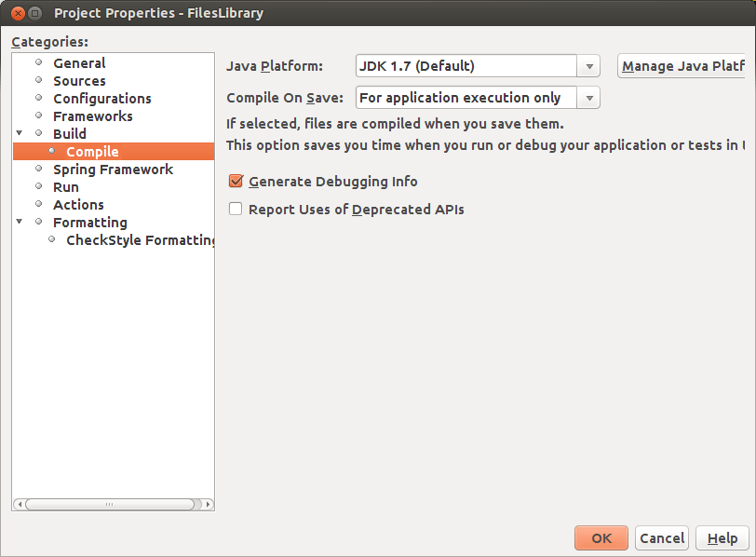The height and width of the screenshot is (557, 756).
Task: Select the Actions category
Action: [78, 205]
